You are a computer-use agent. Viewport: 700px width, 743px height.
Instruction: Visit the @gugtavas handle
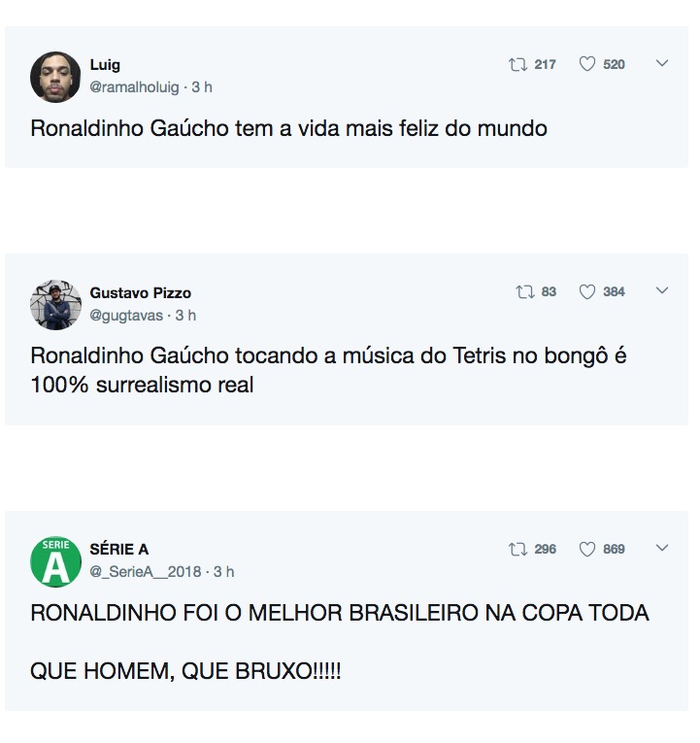click(x=126, y=316)
